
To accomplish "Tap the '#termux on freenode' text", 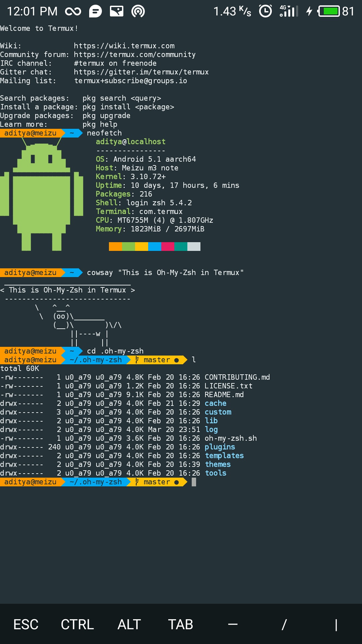I will 115,63.
